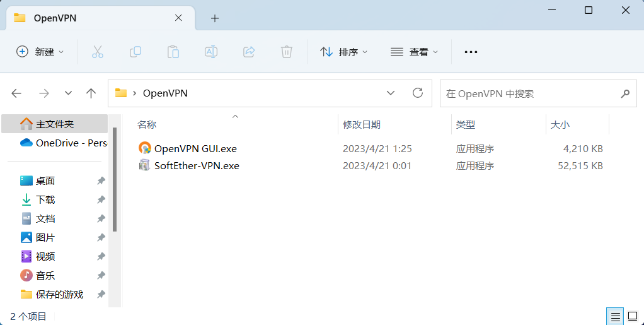Select SoftEther-VPN.exe file

197,166
